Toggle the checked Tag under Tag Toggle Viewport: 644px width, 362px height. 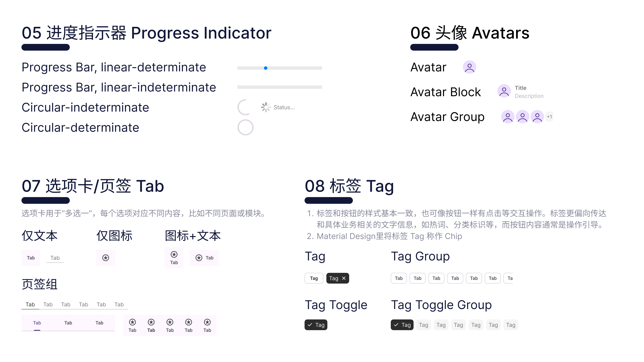[316, 325]
